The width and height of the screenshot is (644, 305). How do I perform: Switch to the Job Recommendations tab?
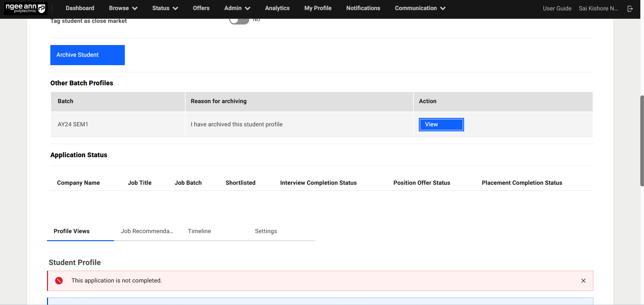147,231
